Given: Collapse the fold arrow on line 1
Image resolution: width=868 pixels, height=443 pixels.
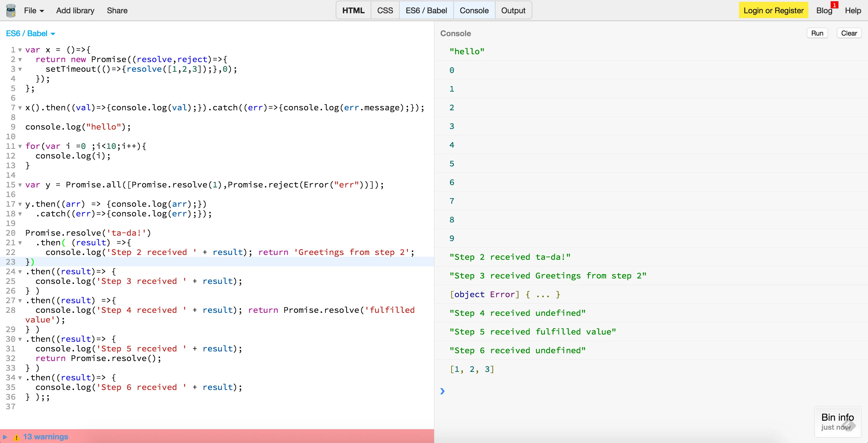Looking at the screenshot, I should point(20,50).
